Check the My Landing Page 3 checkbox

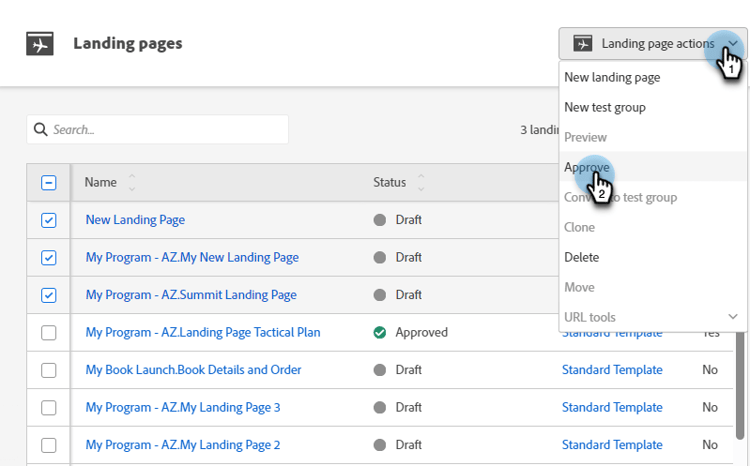49,408
